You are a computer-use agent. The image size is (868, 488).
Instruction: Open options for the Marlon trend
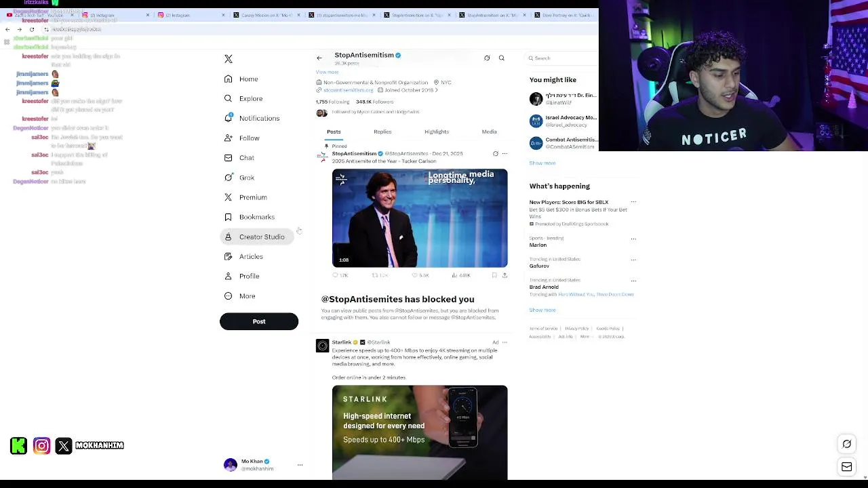[633, 239]
